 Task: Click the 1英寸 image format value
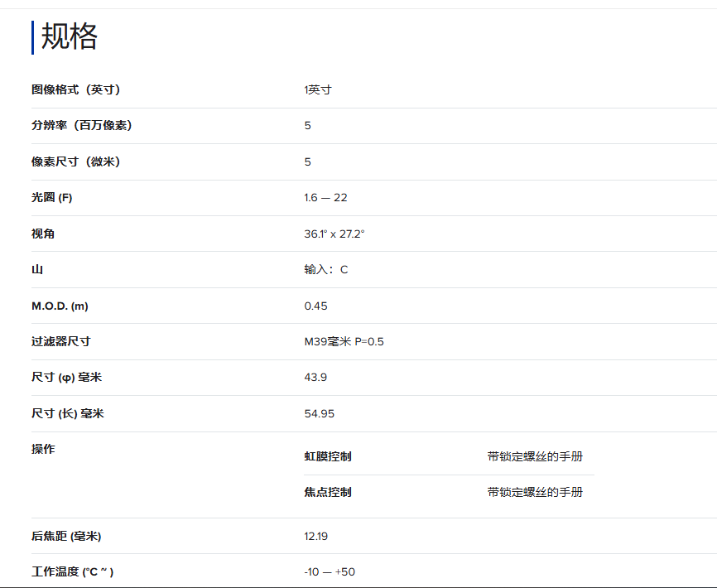click(318, 89)
